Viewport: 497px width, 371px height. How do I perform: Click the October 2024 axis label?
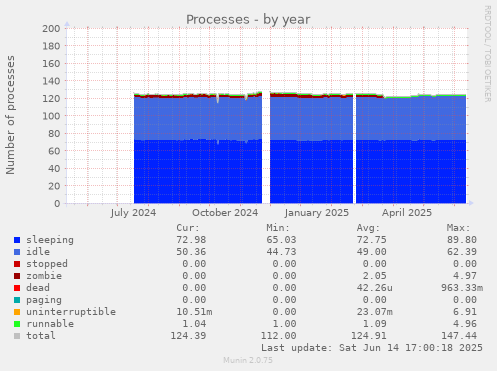[225, 213]
